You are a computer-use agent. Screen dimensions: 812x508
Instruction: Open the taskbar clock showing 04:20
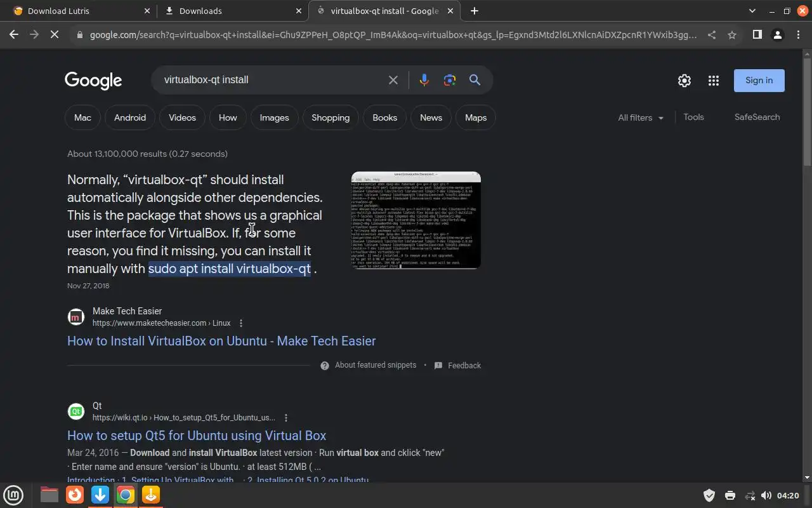[x=788, y=495]
